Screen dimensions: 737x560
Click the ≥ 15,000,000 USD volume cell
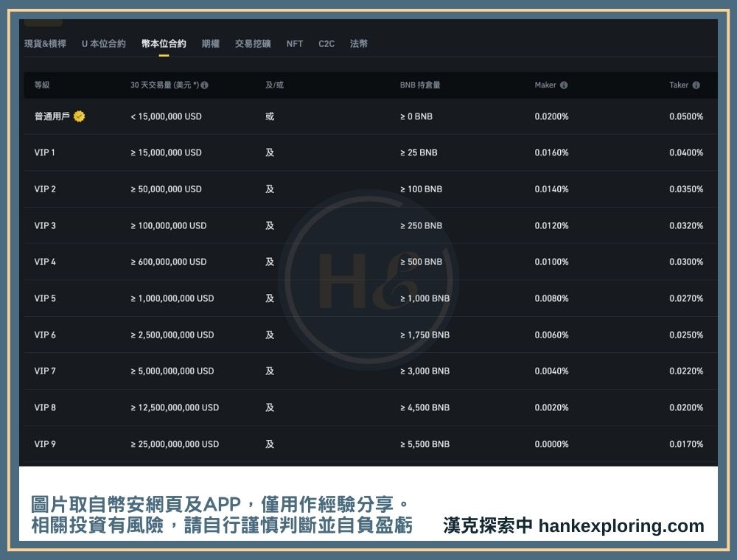click(166, 153)
